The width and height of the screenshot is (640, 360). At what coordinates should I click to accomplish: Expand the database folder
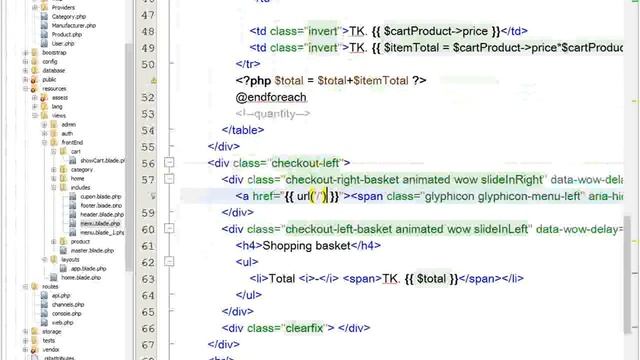pyautogui.click(x=25, y=71)
